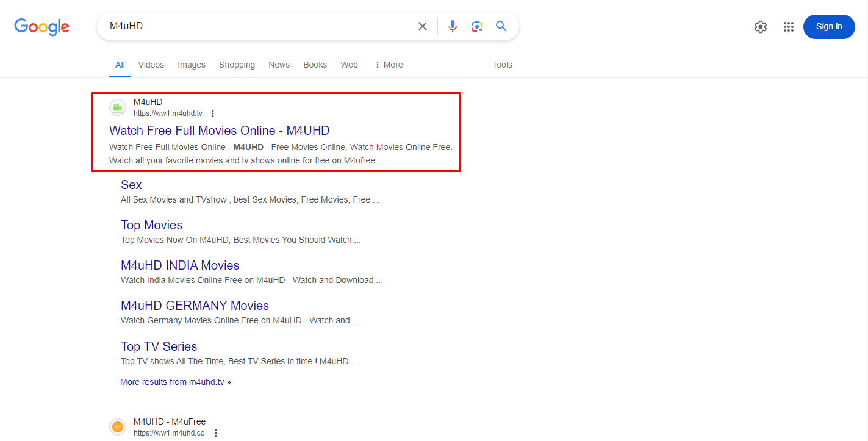
Task: Start voice search with microphone icon
Action: pos(452,26)
